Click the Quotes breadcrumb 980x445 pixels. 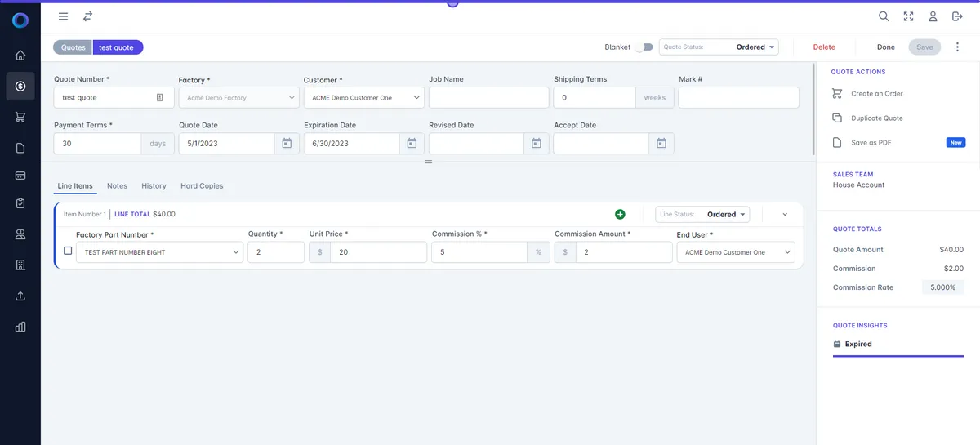73,47
